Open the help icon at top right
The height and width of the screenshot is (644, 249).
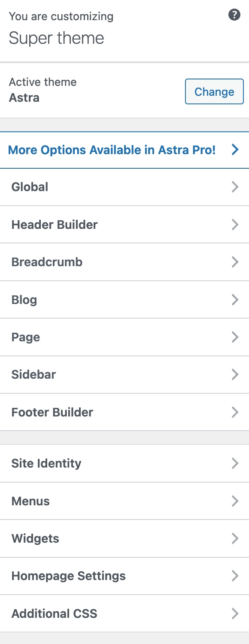tap(234, 14)
